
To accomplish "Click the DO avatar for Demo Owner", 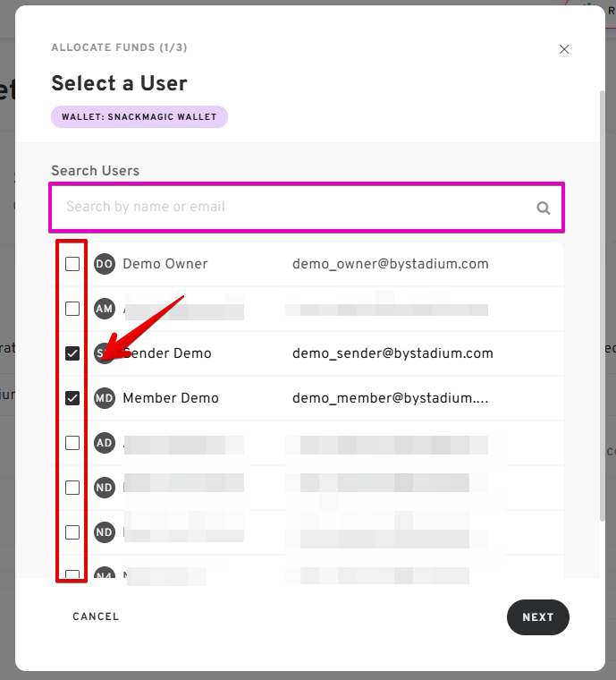I will point(105,264).
